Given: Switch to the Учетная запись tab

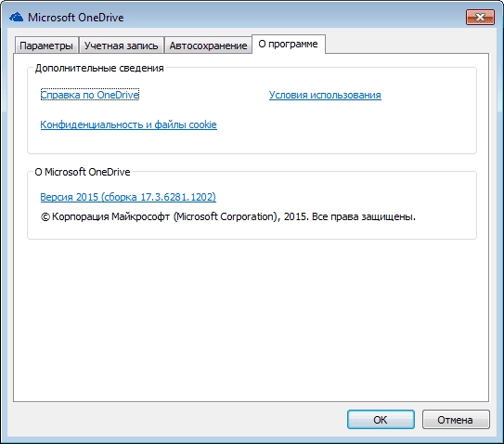Looking at the screenshot, I should coord(122,46).
